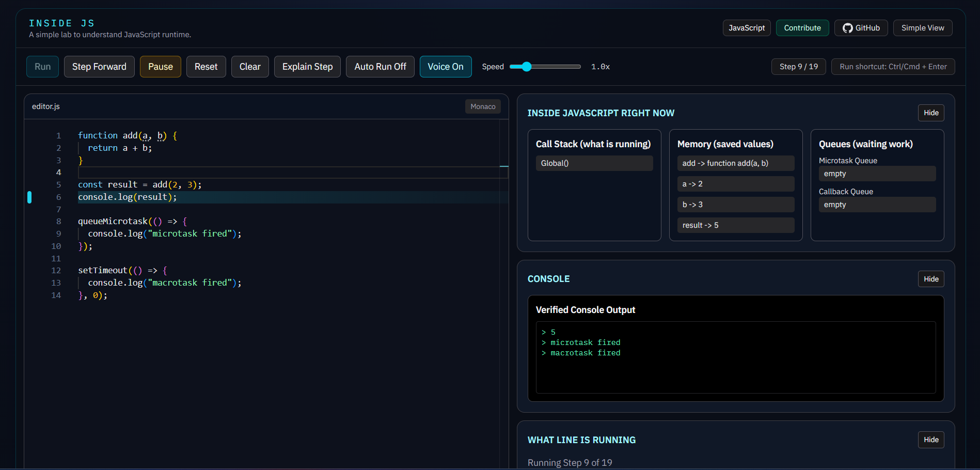Pause the running visualization

[160, 66]
